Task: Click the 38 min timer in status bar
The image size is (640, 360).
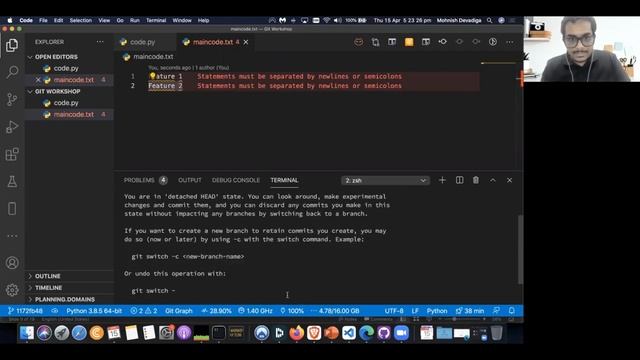Action: click(470, 311)
